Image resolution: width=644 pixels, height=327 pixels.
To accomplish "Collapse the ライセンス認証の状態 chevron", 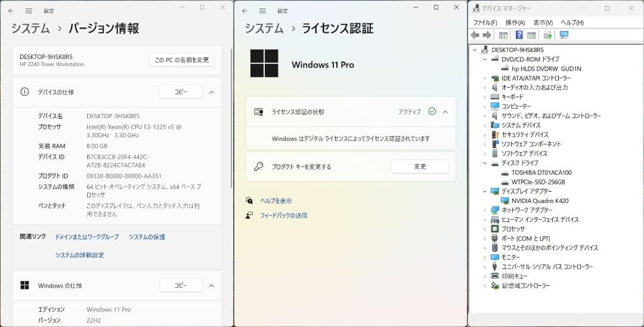I will pyautogui.click(x=445, y=112).
